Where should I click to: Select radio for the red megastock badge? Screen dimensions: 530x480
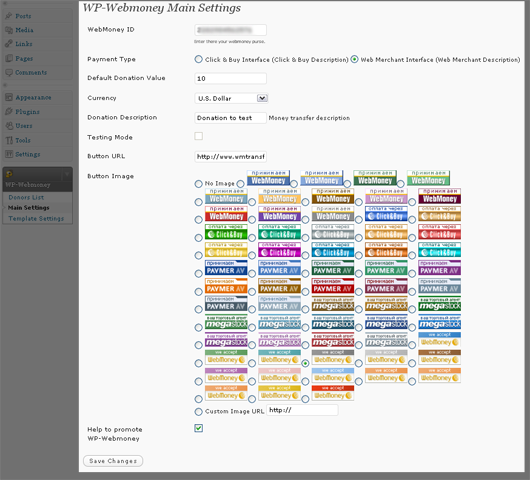(305, 345)
